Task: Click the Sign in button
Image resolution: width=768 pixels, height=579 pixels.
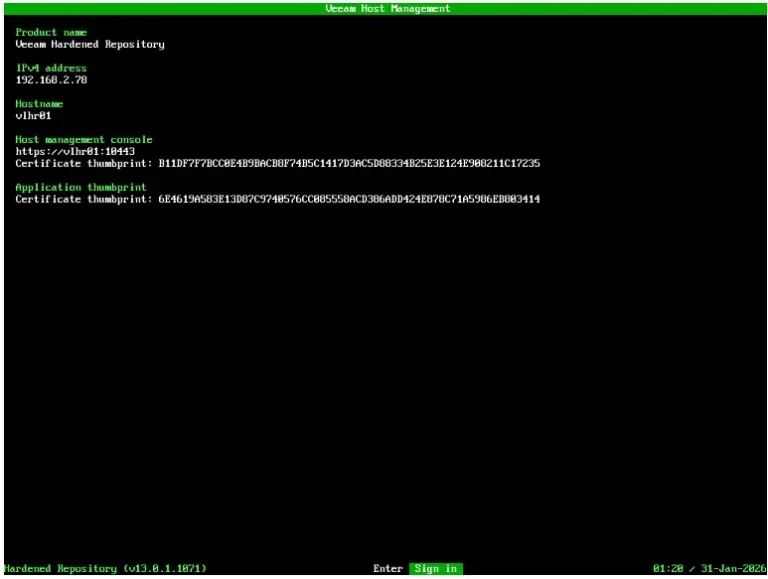Action: coord(435,568)
